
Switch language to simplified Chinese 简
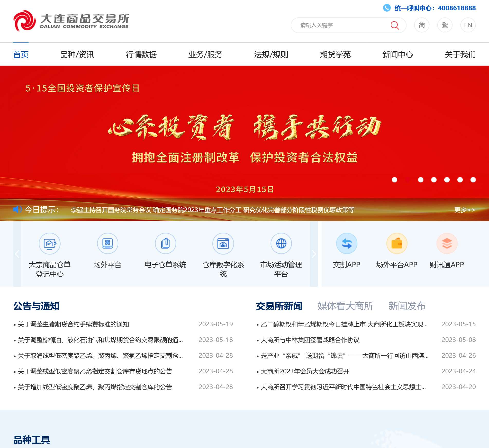coord(422,25)
